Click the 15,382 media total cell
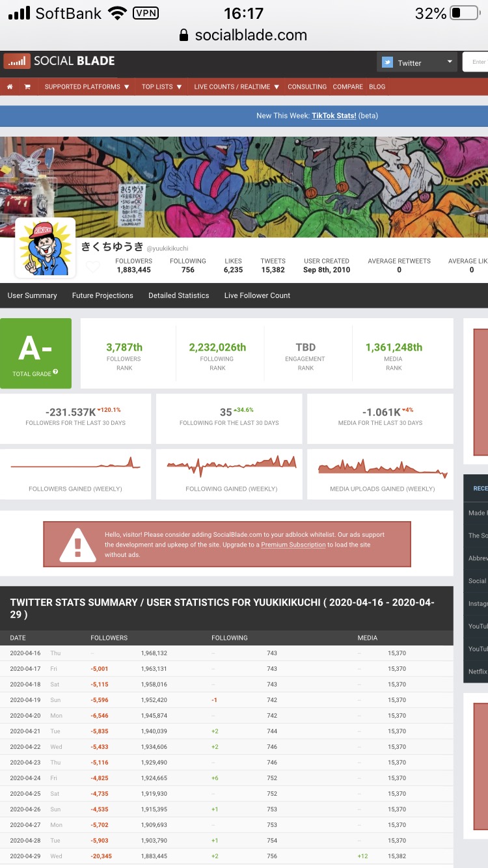Image resolution: width=488 pixels, height=868 pixels. (x=397, y=856)
